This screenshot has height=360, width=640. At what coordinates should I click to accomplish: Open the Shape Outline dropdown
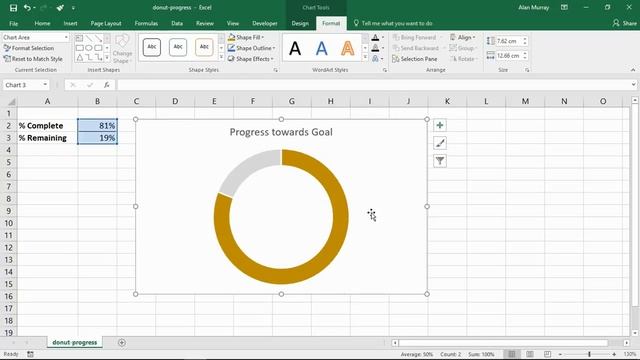point(251,48)
